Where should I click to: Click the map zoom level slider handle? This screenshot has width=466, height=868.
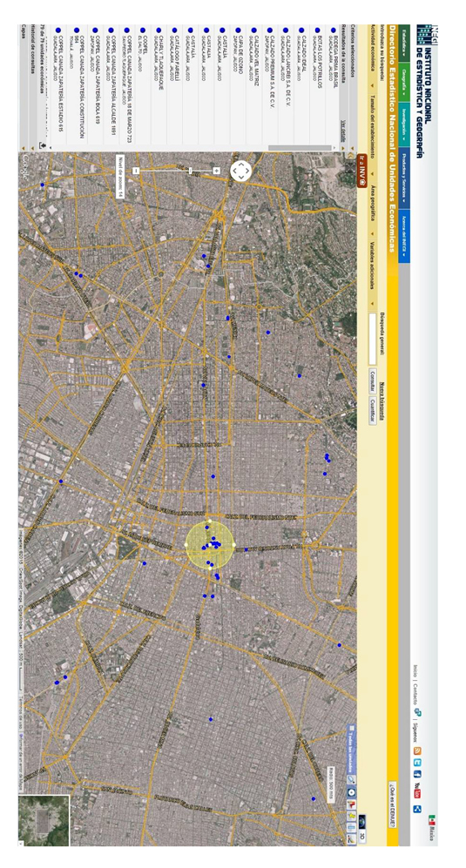point(190,171)
